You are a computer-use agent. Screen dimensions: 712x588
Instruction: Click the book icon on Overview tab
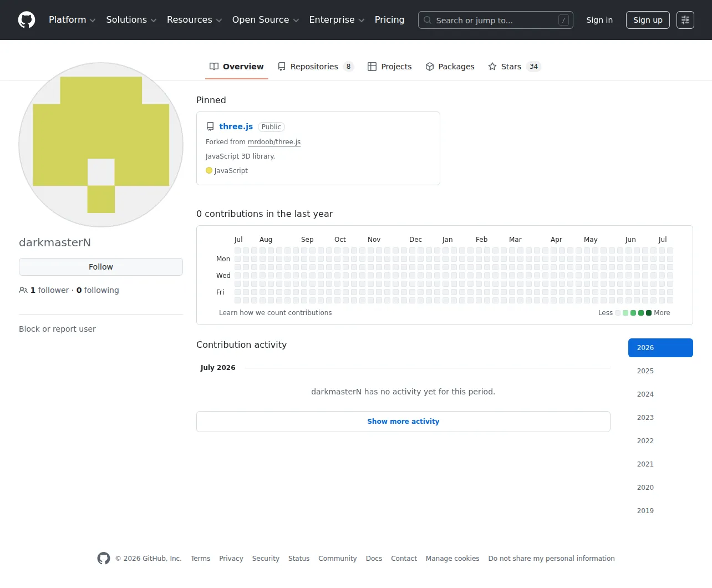click(214, 67)
